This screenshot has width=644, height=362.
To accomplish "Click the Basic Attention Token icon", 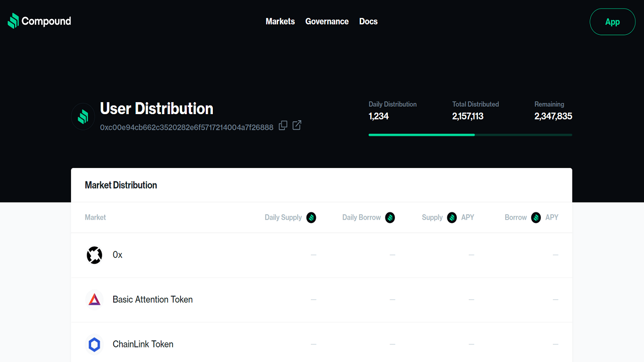I will click(94, 300).
